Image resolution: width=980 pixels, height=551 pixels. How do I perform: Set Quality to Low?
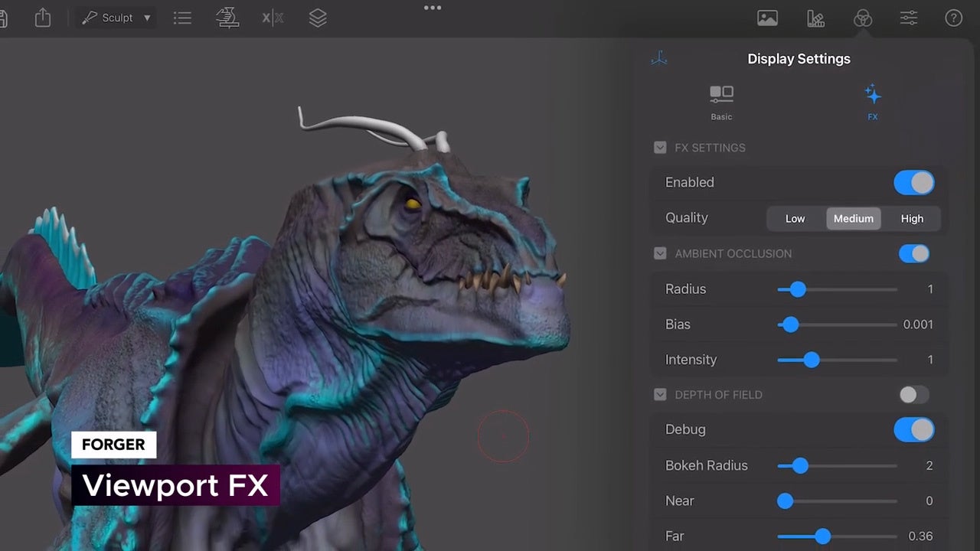795,219
